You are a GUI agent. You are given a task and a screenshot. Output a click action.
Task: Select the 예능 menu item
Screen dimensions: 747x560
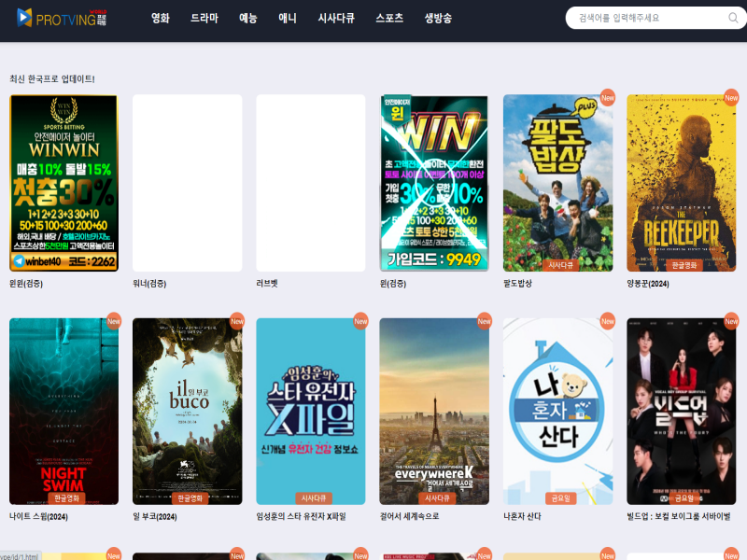(x=248, y=18)
